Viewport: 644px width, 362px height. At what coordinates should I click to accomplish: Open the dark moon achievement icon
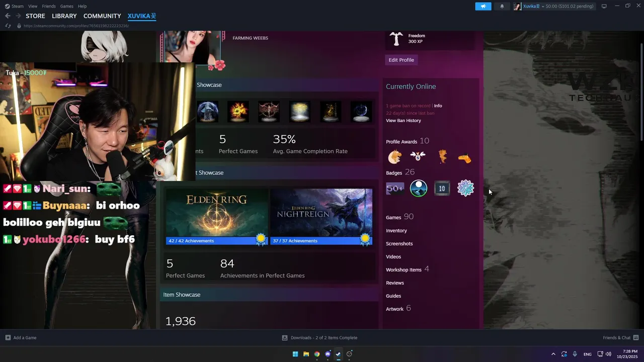tap(361, 112)
